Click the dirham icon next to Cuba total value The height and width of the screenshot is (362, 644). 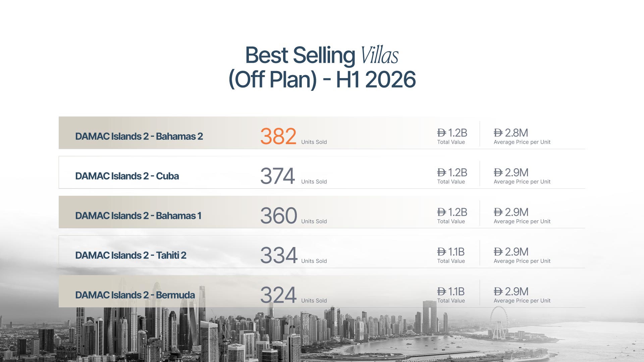point(441,173)
